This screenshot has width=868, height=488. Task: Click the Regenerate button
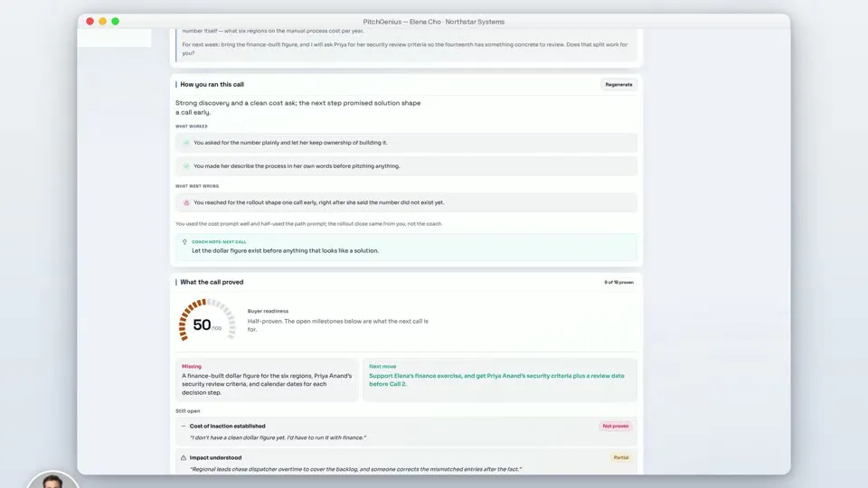click(618, 85)
